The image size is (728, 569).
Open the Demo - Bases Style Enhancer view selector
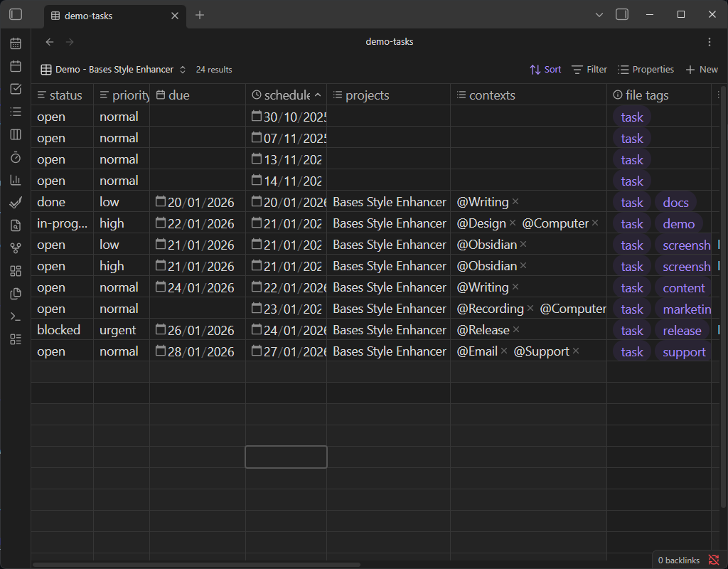point(114,69)
